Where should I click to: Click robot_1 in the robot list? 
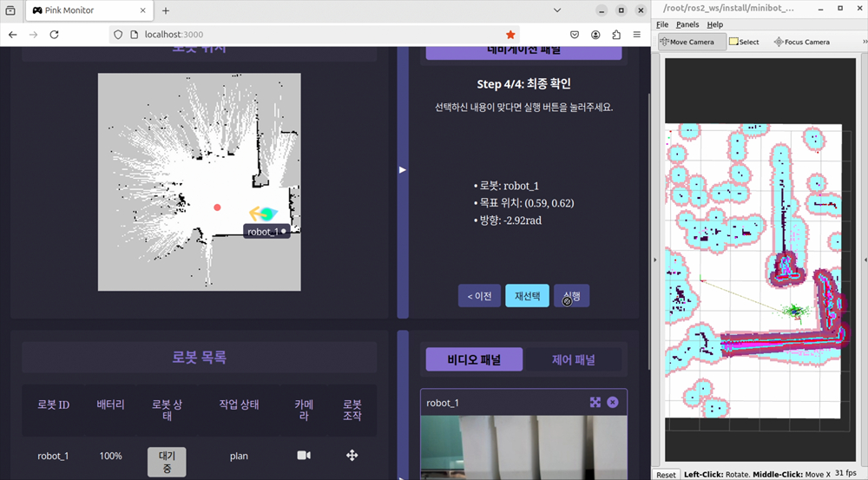pos(53,457)
